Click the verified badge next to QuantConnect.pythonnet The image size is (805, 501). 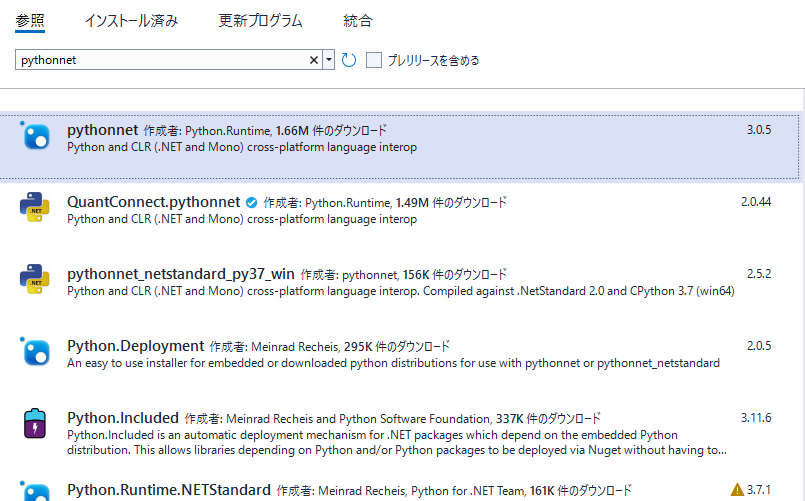[x=252, y=203]
